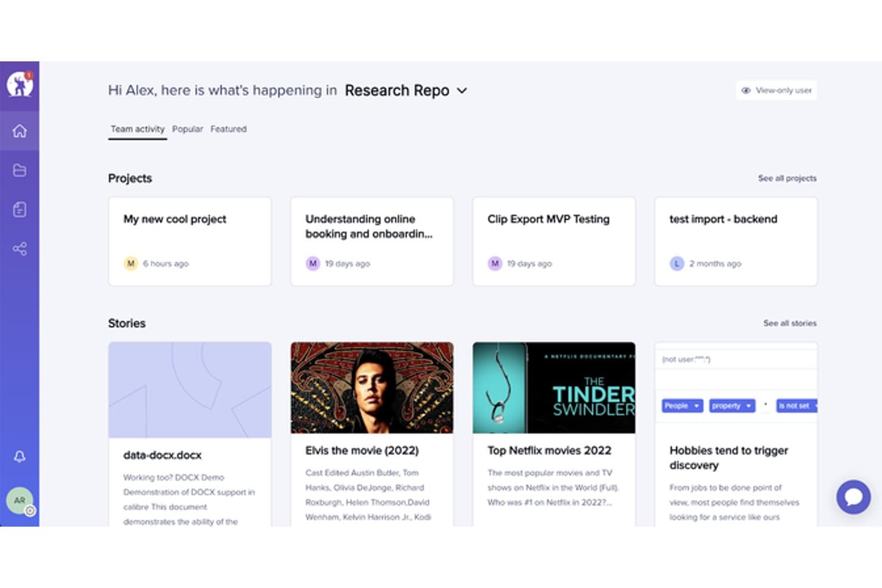Click data-docx.docx story title
The image size is (882, 588).
162,455
